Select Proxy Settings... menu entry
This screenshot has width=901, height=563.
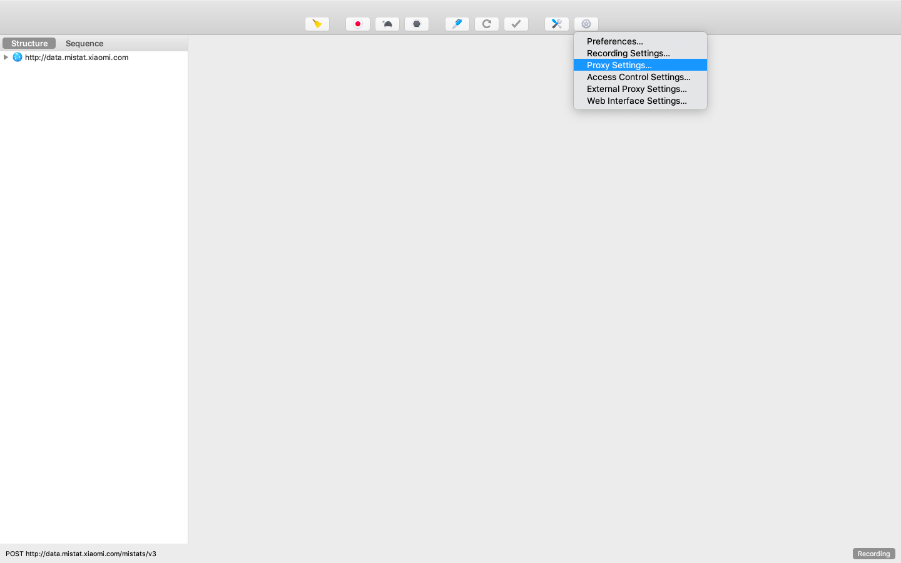(640, 65)
